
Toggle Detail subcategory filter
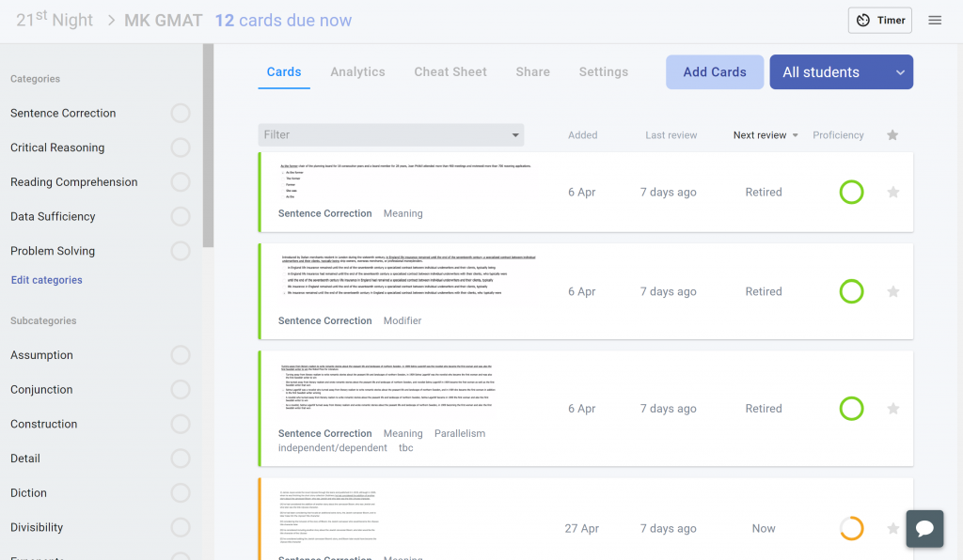(x=181, y=458)
